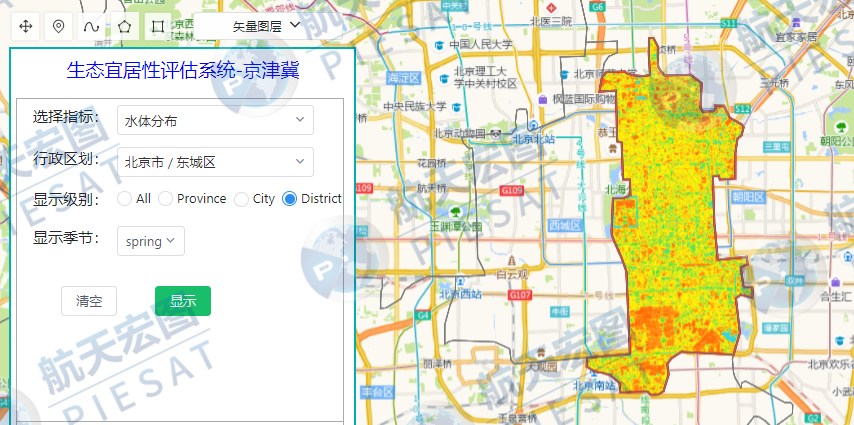Click the 北京北站 station icon
This screenshot has height=425, width=854.
coord(535,125)
